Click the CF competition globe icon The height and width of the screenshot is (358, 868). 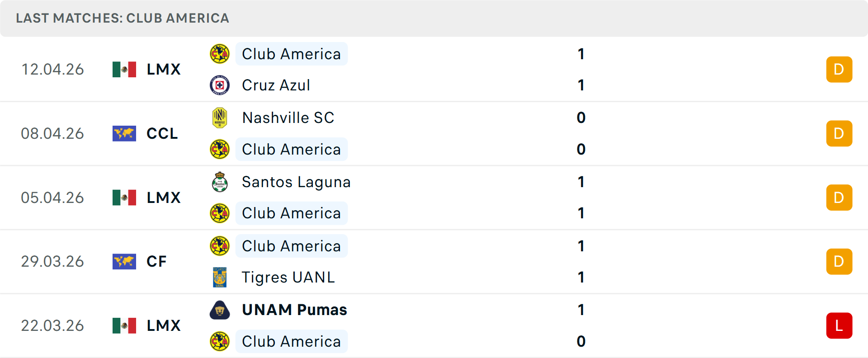(x=124, y=261)
